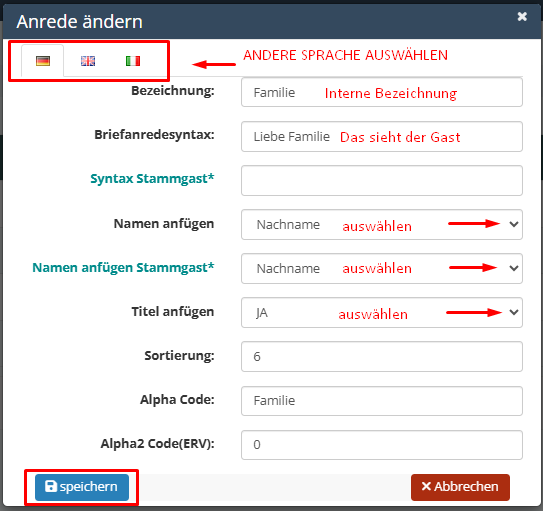This screenshot has height=511, width=543.
Task: Save changes with the speichern button
Action: click(82, 487)
